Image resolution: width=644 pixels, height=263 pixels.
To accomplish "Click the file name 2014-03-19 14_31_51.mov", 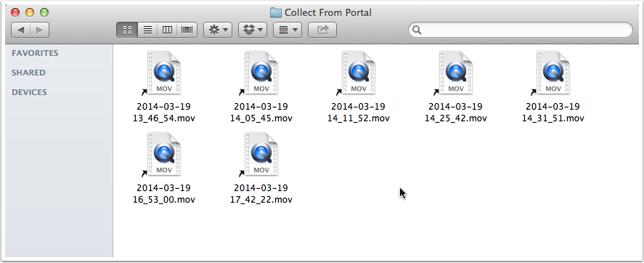I will [553, 113].
